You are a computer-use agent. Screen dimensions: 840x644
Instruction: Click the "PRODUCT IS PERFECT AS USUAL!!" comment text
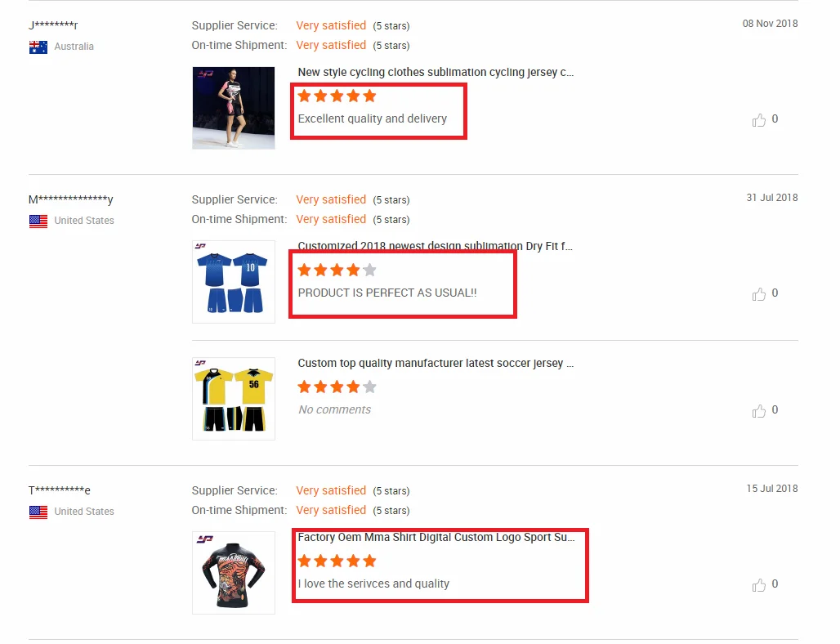coord(387,293)
